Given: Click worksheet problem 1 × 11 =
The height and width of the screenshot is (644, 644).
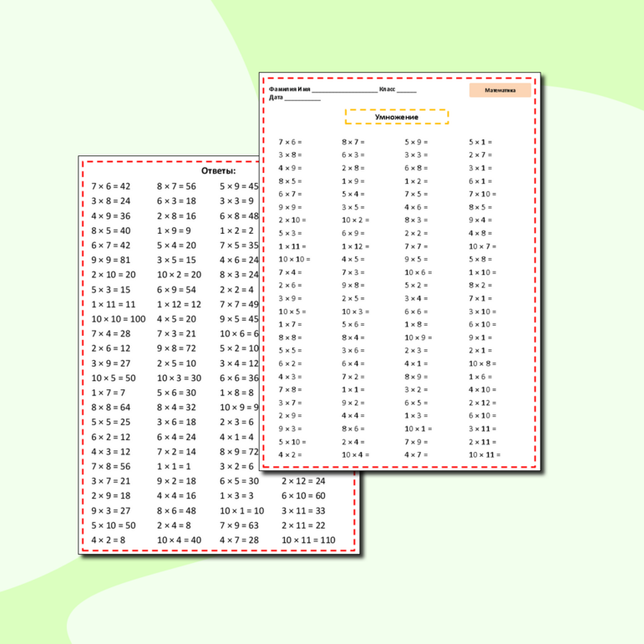Looking at the screenshot, I should tap(292, 246).
